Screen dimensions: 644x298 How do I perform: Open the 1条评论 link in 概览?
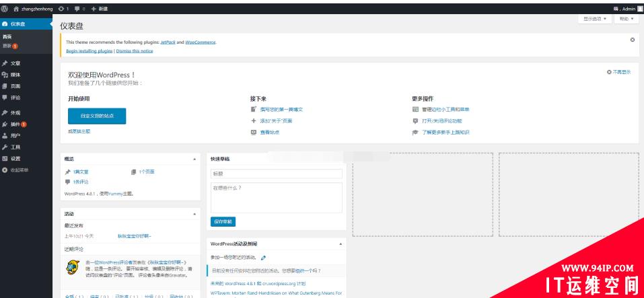[81, 182]
